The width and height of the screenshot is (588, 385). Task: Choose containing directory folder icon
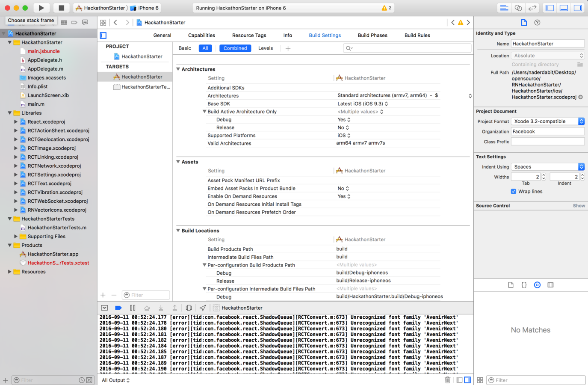(x=580, y=64)
